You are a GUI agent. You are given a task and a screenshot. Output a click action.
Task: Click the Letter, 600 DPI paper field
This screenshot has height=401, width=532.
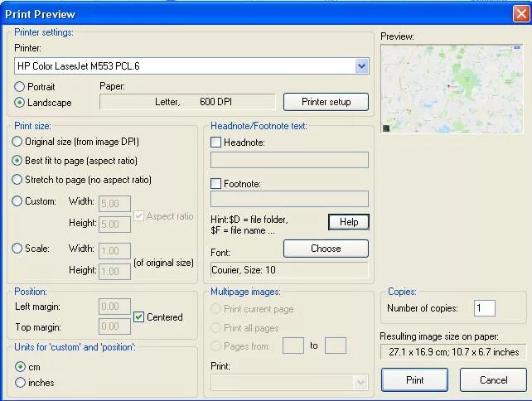pyautogui.click(x=187, y=102)
